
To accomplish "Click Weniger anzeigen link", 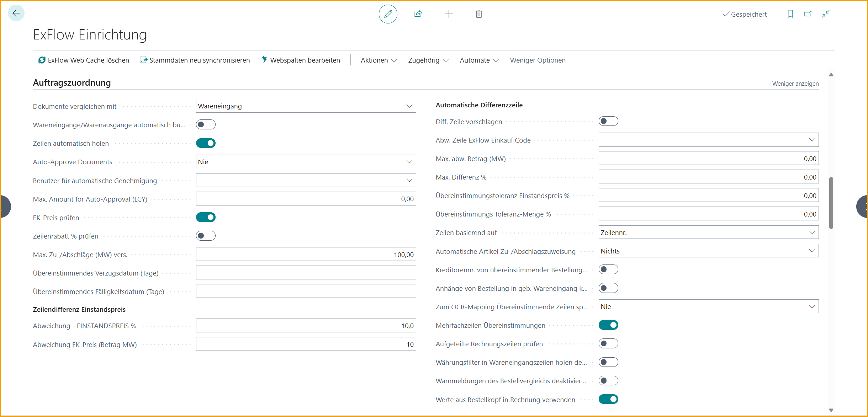I will (795, 84).
